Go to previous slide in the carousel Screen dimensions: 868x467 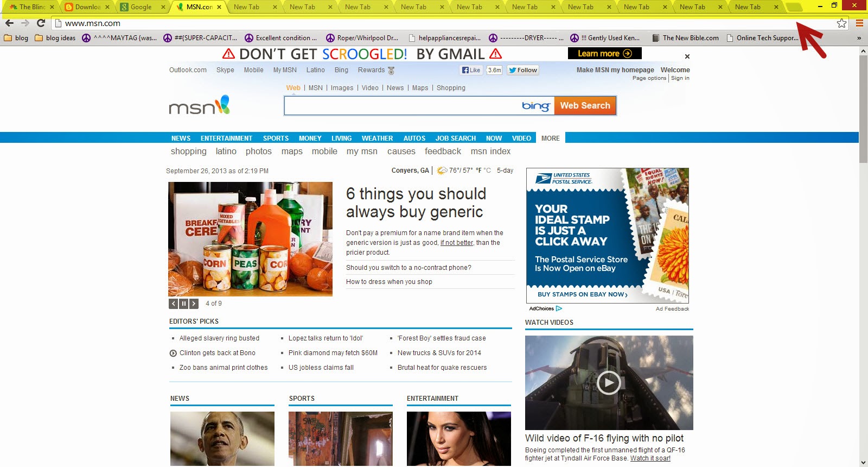tap(173, 304)
